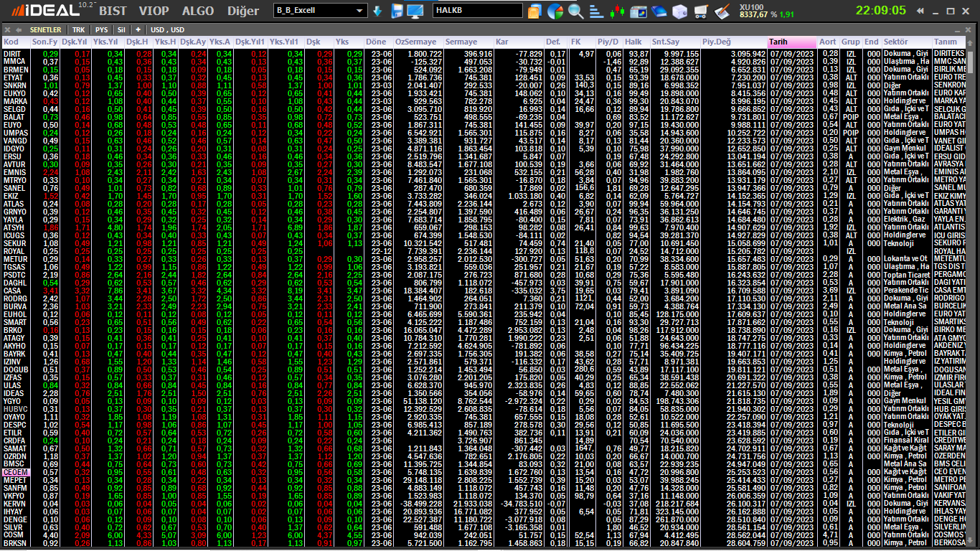Viewport: 980px width, 551px height.
Task: Select the SNKRN stock row
Action: pyautogui.click(x=484, y=85)
